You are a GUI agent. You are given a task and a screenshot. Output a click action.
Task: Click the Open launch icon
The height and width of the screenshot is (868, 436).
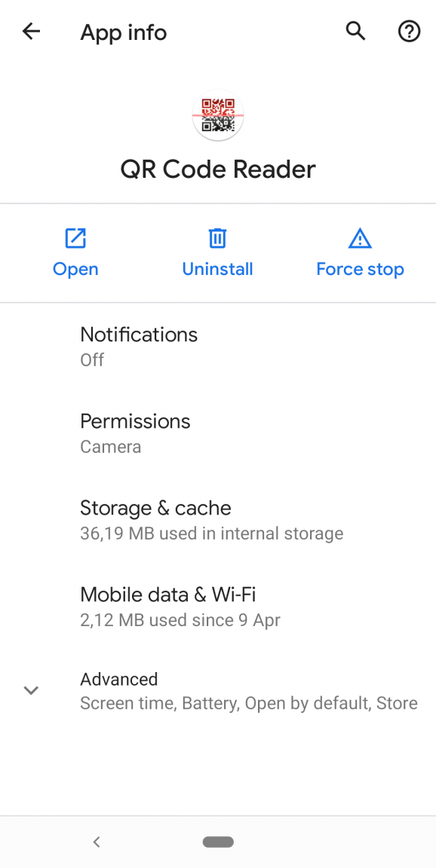(75, 239)
